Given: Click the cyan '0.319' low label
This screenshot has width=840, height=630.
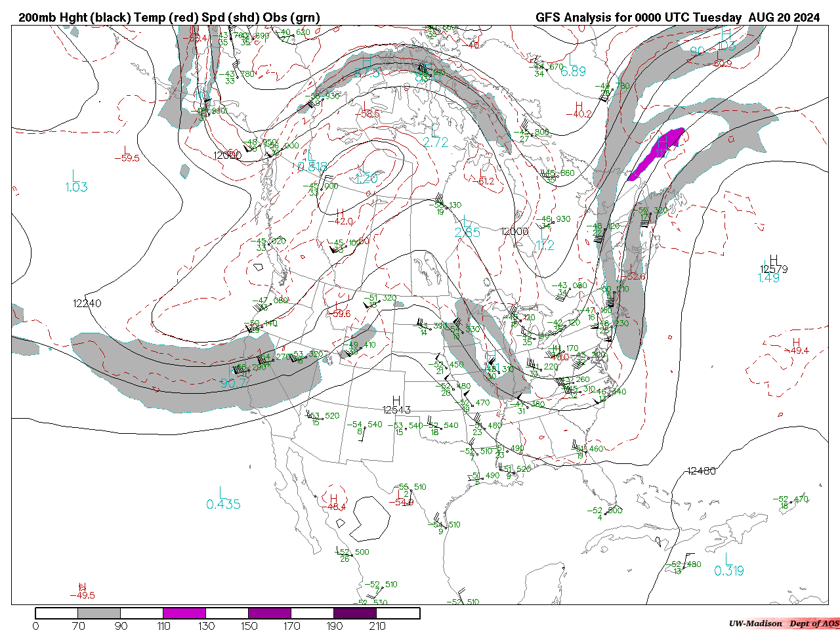Looking at the screenshot, I should pos(729,571).
